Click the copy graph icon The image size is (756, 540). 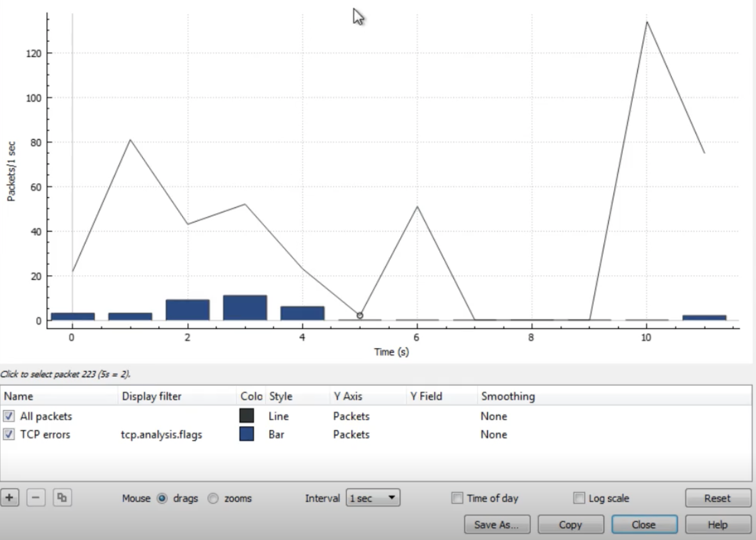(62, 498)
